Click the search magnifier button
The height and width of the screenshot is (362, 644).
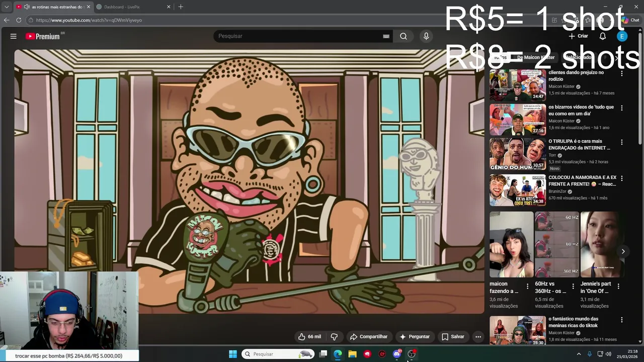pos(404,36)
